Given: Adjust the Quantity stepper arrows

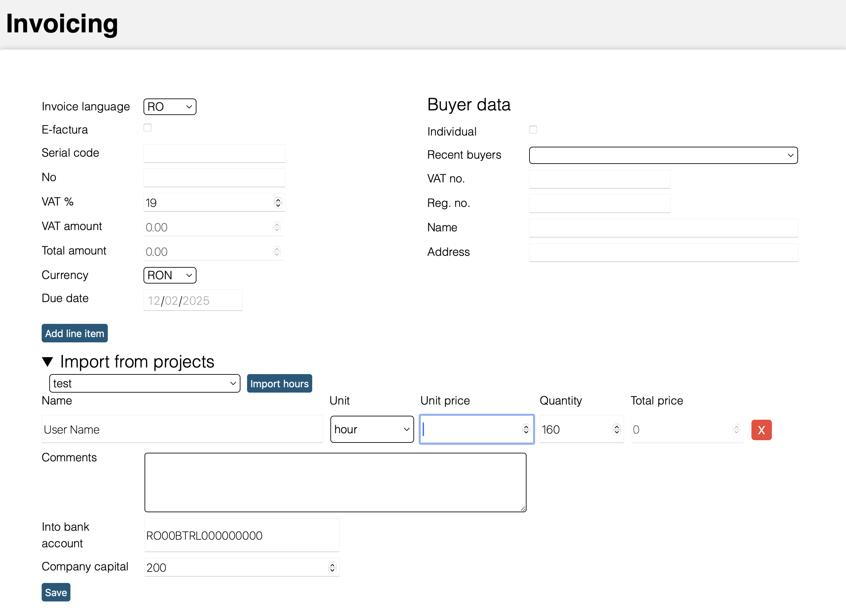Looking at the screenshot, I should tap(616, 429).
